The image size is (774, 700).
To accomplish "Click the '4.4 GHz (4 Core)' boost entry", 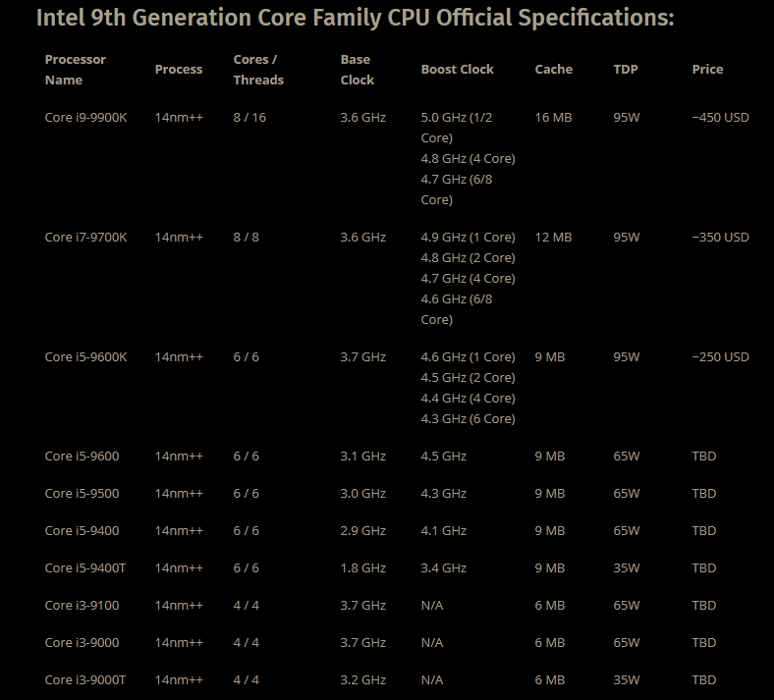I will click(x=468, y=398).
